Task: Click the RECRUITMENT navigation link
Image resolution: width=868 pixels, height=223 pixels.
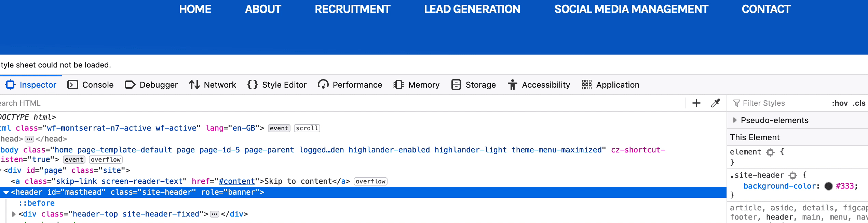Action: coord(352,9)
